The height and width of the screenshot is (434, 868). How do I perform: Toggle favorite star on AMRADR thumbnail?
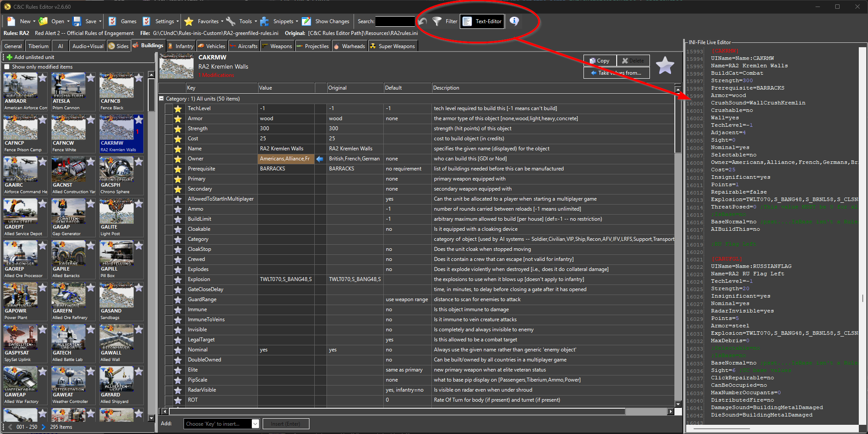click(x=42, y=78)
